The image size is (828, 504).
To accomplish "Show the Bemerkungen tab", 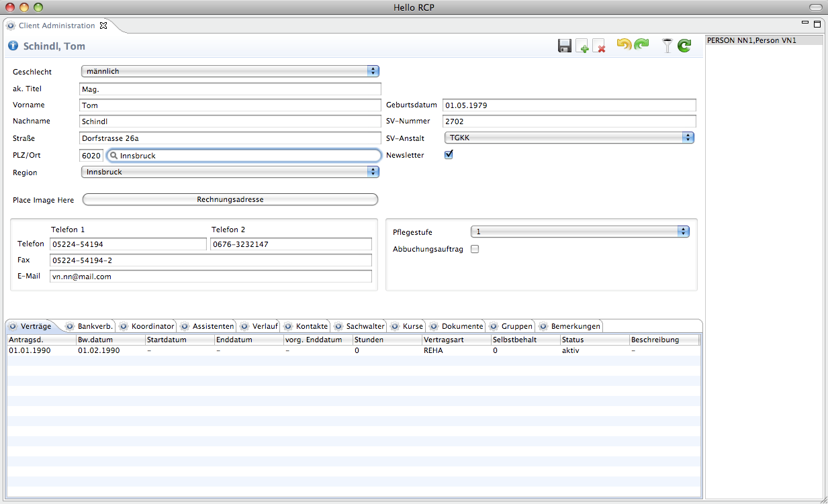I will click(569, 326).
